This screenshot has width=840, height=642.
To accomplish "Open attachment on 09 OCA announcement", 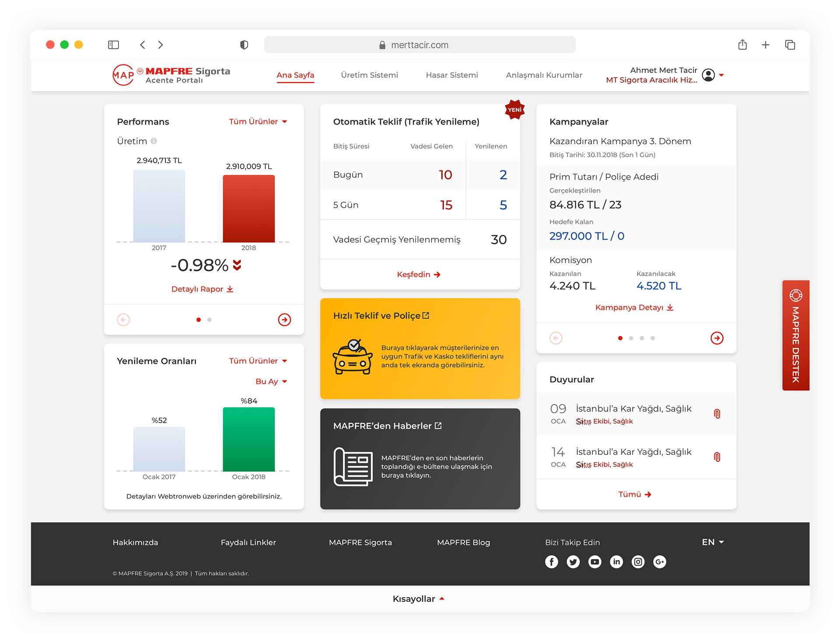I will tap(717, 414).
